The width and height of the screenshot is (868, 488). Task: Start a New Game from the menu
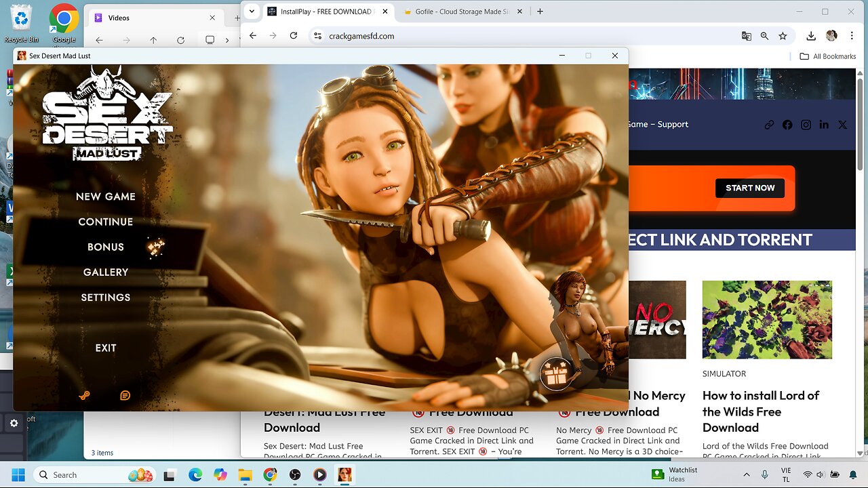coord(105,197)
